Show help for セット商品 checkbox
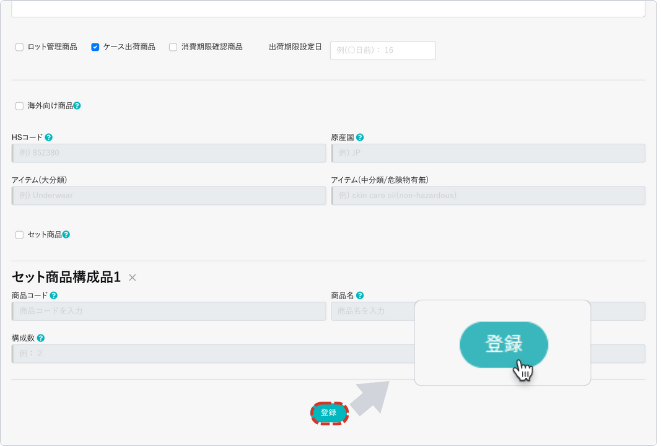The image size is (661, 446). coord(66,234)
